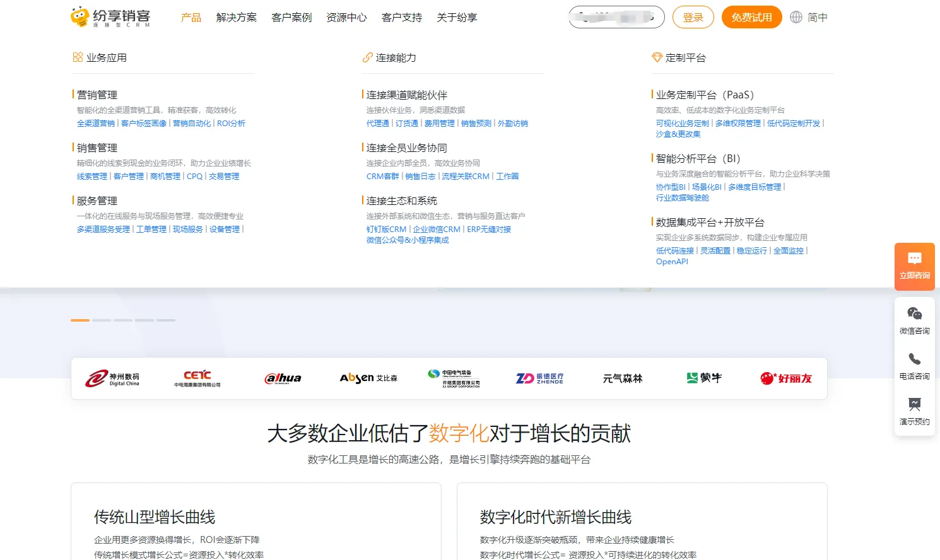
Task: Open the 代理通 link
Action: (x=378, y=124)
